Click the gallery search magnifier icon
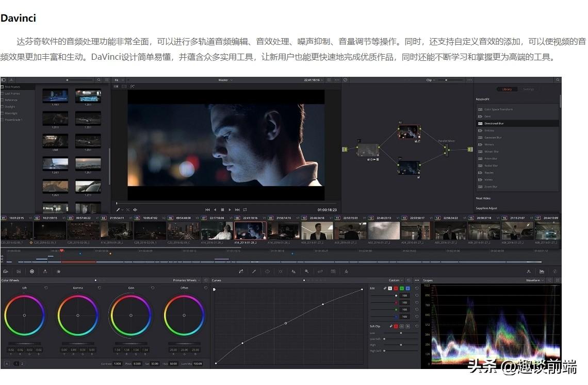588x385 pixels. [x=99, y=80]
